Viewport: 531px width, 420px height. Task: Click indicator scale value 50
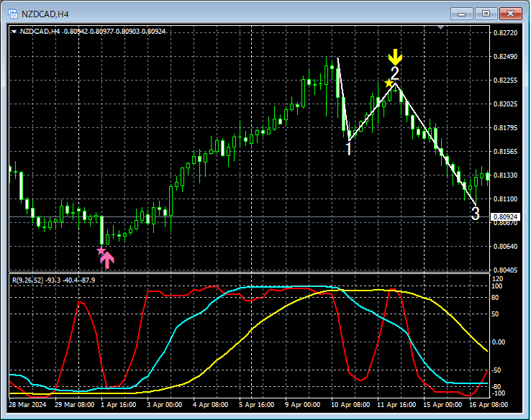pos(495,314)
